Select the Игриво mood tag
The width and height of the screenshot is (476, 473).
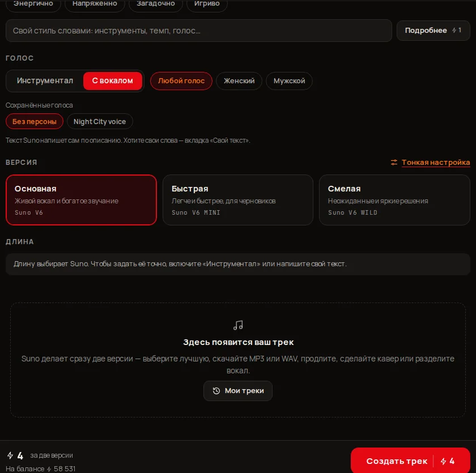click(x=207, y=4)
